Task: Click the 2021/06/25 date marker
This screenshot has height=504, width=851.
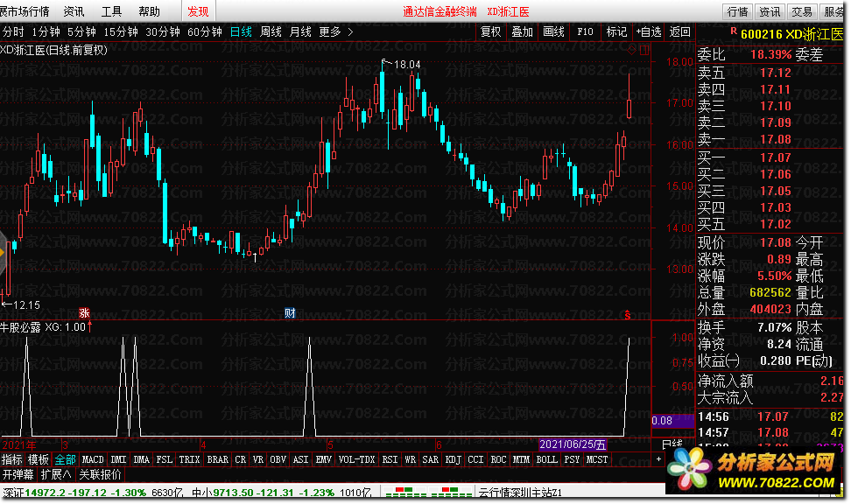Action: click(573, 444)
